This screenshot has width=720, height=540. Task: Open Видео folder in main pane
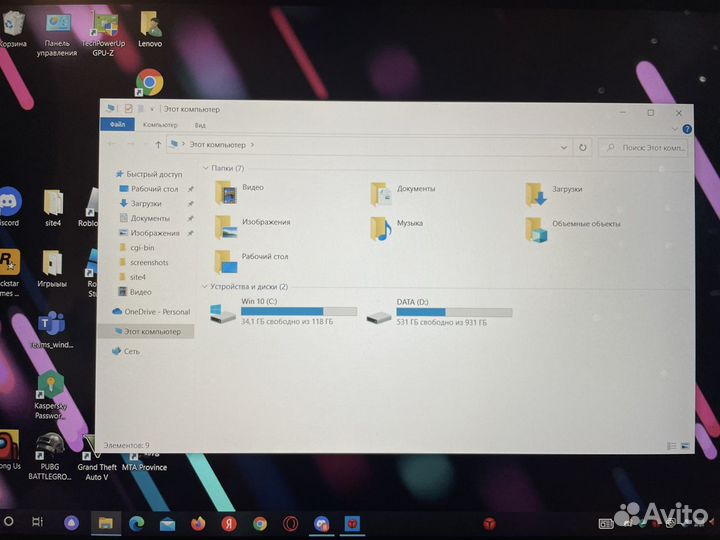point(239,192)
